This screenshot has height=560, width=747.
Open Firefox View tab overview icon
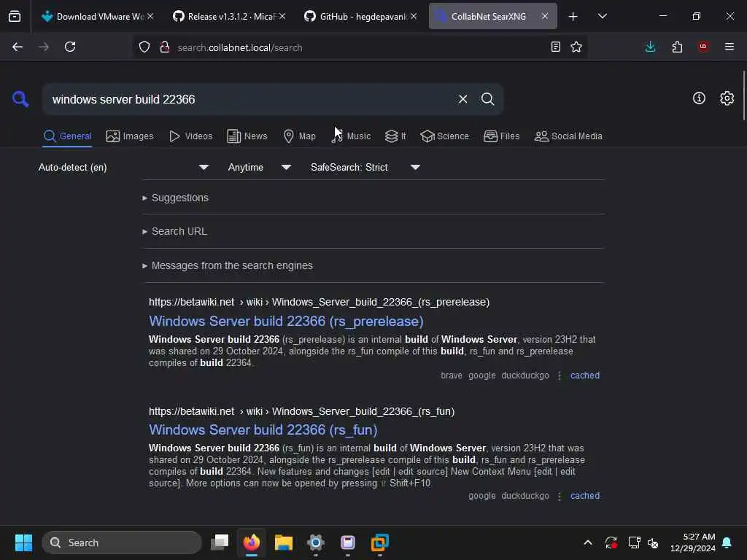tap(15, 16)
